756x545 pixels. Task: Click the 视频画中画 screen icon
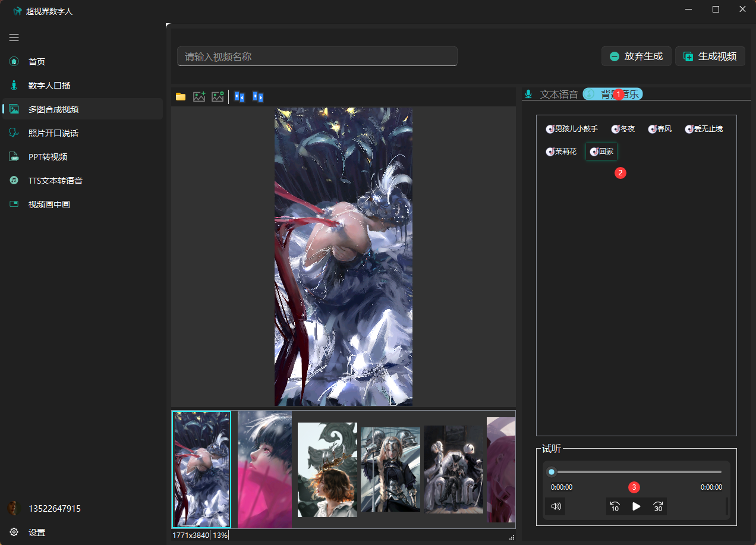pyautogui.click(x=14, y=204)
